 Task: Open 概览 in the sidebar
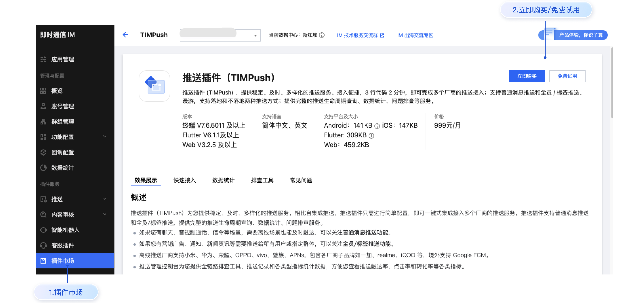coord(57,91)
